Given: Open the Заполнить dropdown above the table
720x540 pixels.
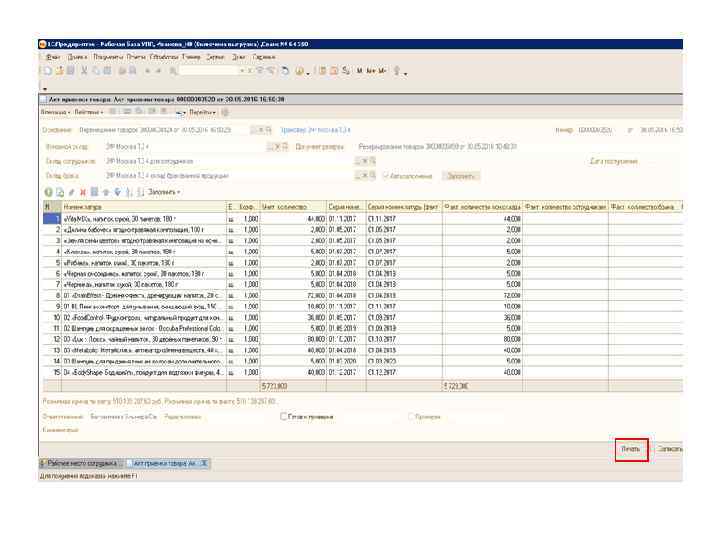Looking at the screenshot, I should pos(164,192).
